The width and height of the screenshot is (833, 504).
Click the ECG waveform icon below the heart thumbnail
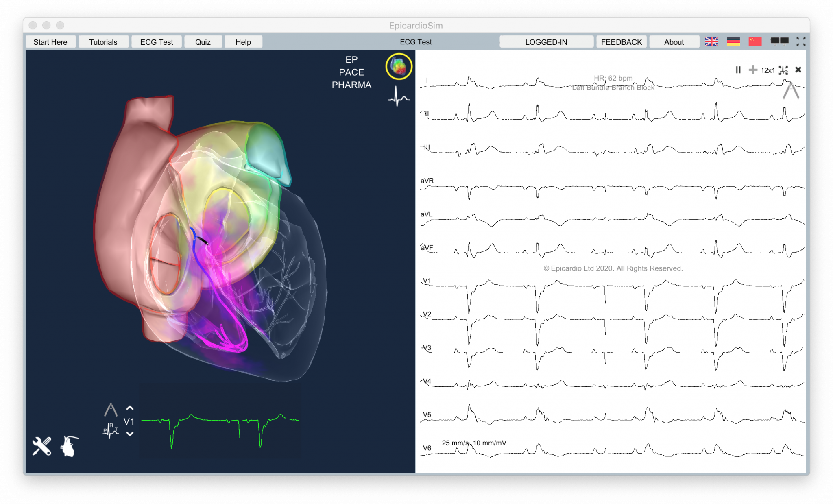pos(398,97)
